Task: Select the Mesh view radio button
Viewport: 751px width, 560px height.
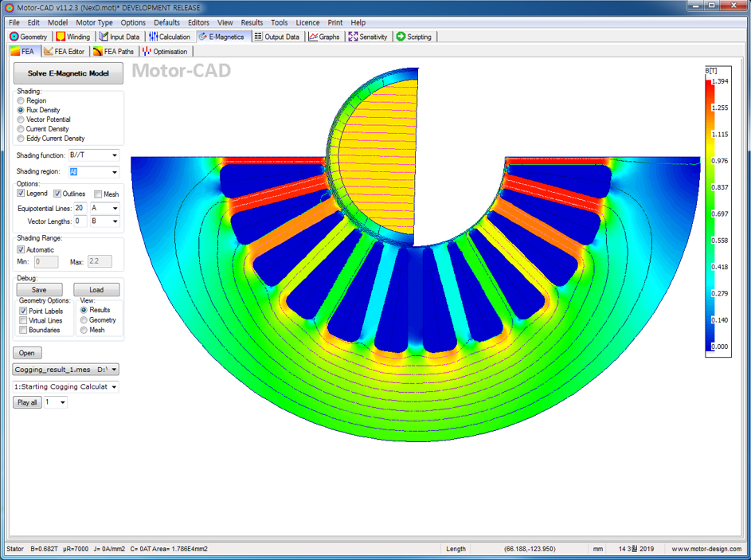Action: [84, 330]
